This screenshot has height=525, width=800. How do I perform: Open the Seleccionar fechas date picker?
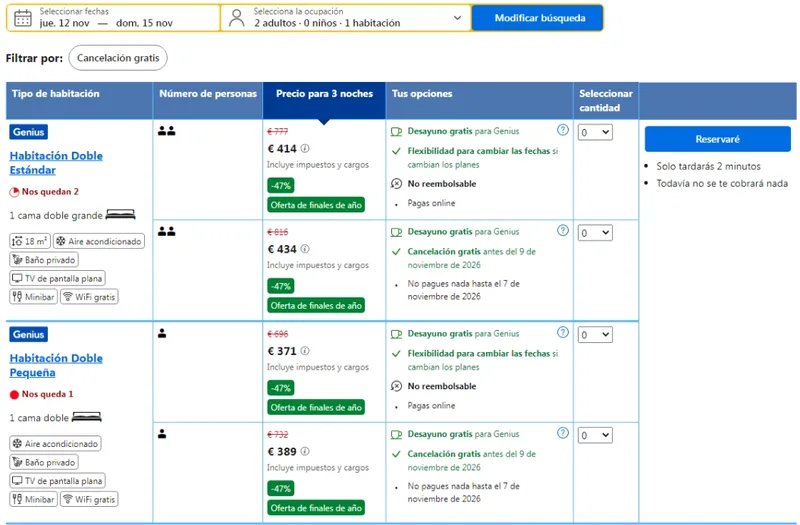pos(114,18)
